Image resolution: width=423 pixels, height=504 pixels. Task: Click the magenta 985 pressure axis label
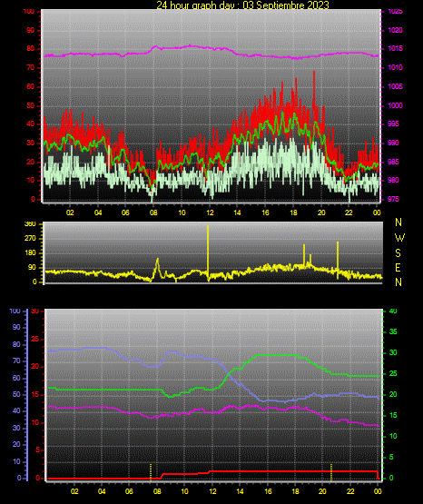(x=394, y=162)
